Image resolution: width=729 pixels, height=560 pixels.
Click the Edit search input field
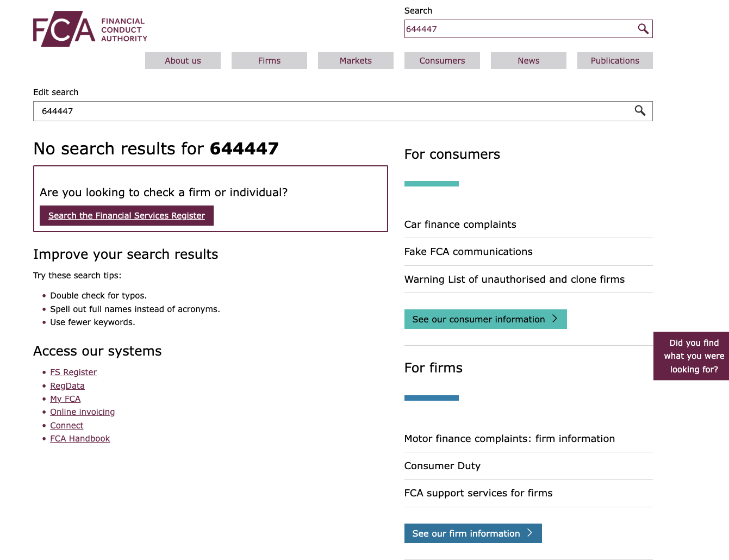tap(332, 111)
